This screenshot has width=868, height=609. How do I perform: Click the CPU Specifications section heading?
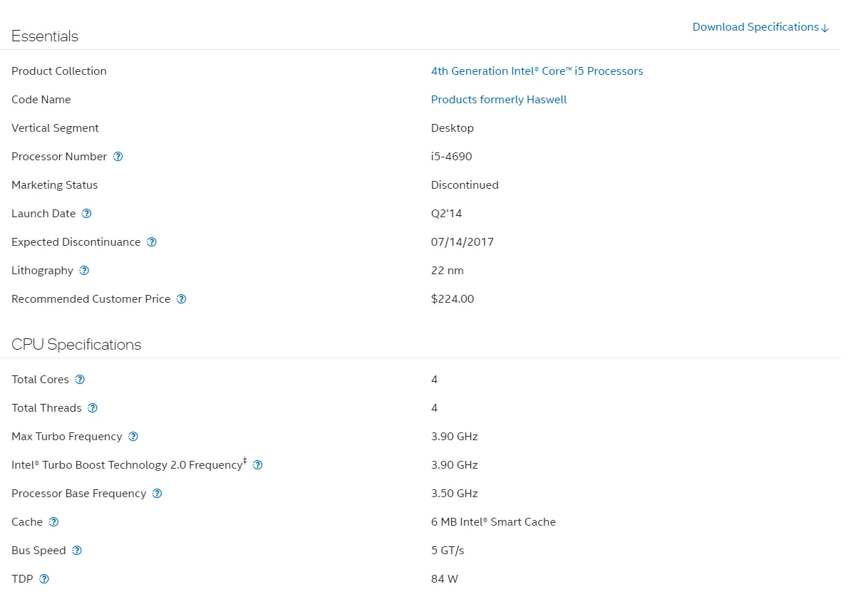tap(76, 345)
